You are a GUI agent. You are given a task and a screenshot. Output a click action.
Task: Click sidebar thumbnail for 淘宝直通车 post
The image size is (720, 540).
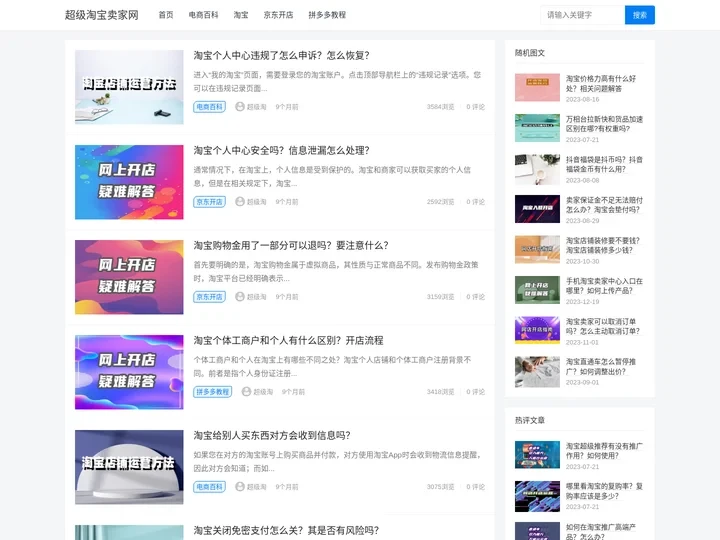click(x=537, y=371)
